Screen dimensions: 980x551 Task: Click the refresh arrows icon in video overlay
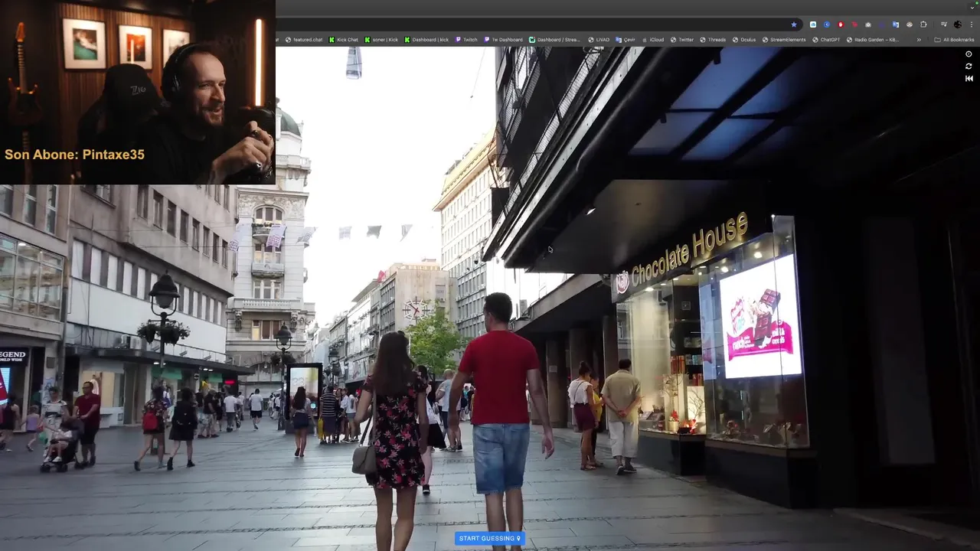point(969,67)
